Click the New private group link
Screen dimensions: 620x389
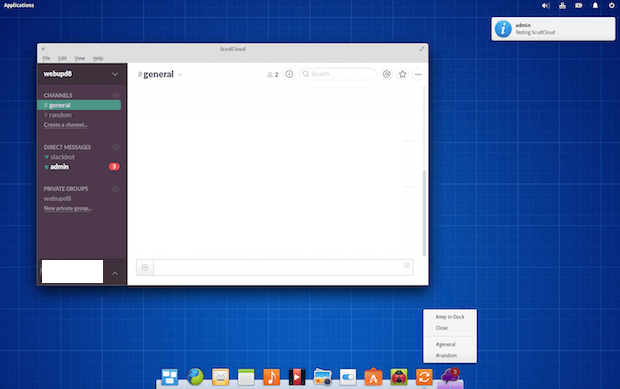(68, 208)
